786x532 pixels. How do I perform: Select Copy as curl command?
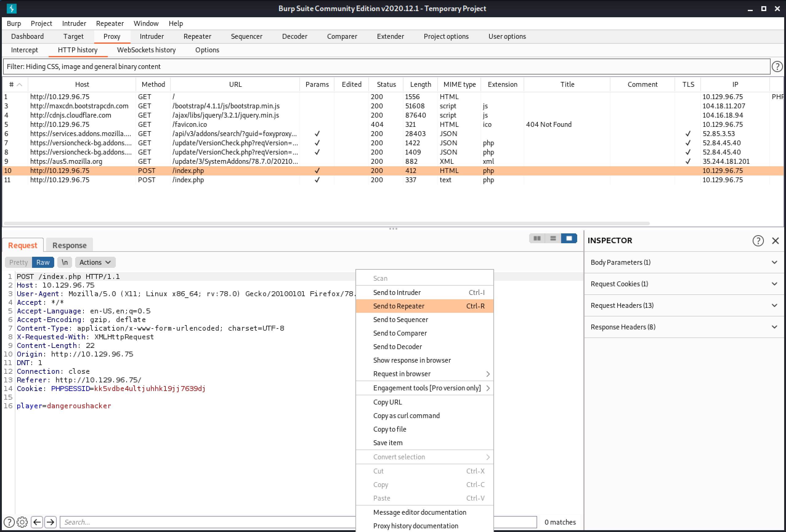425,416
